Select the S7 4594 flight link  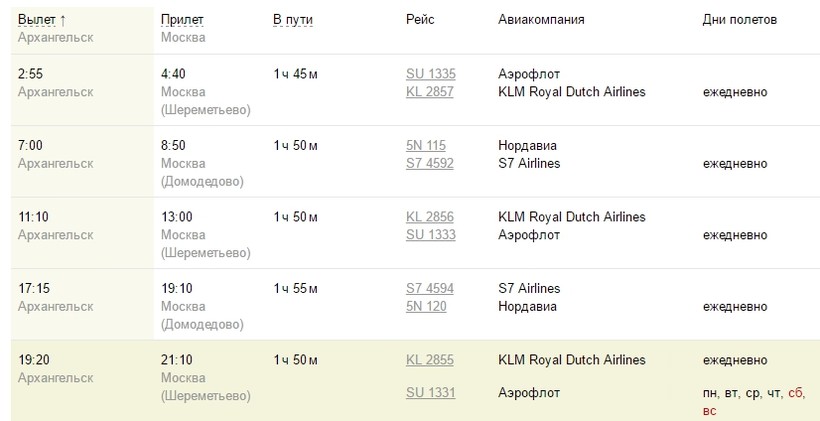click(429, 289)
